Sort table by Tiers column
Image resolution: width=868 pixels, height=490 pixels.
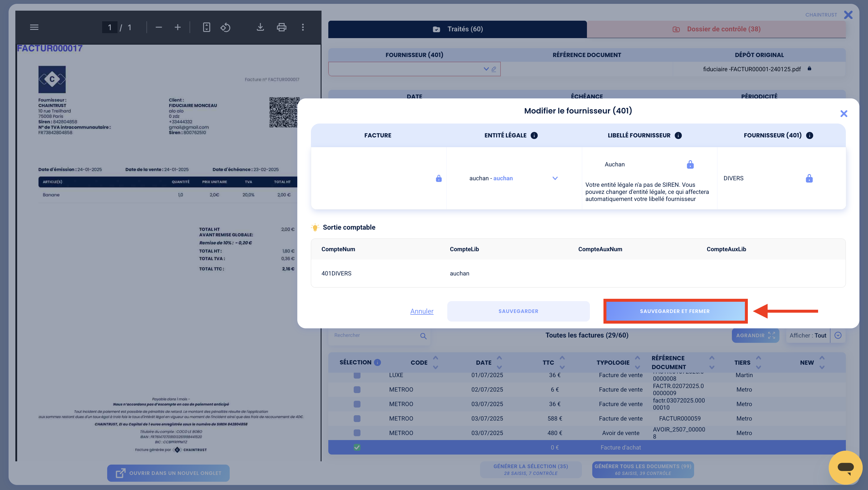click(758, 363)
